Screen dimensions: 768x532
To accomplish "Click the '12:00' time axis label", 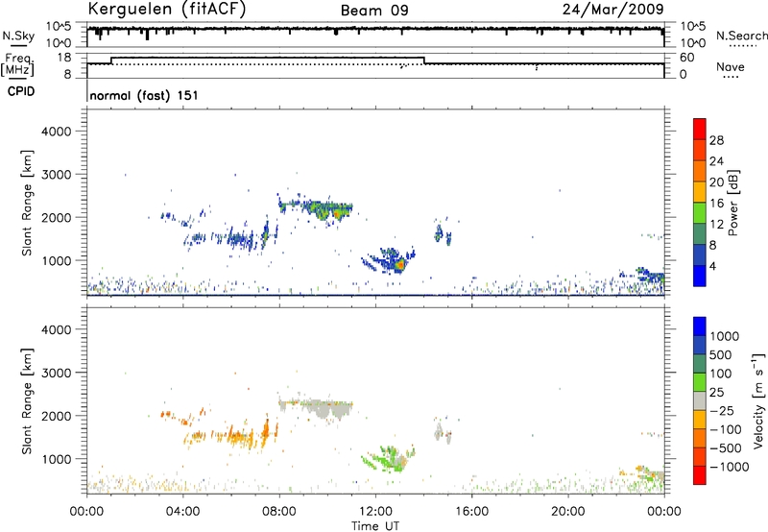I will pyautogui.click(x=375, y=512).
